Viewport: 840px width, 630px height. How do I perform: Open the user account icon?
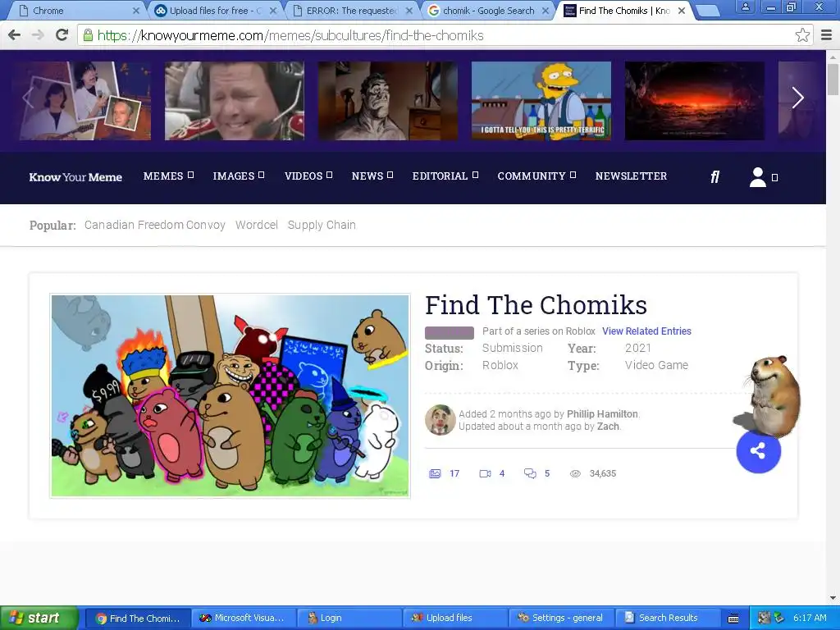click(757, 177)
